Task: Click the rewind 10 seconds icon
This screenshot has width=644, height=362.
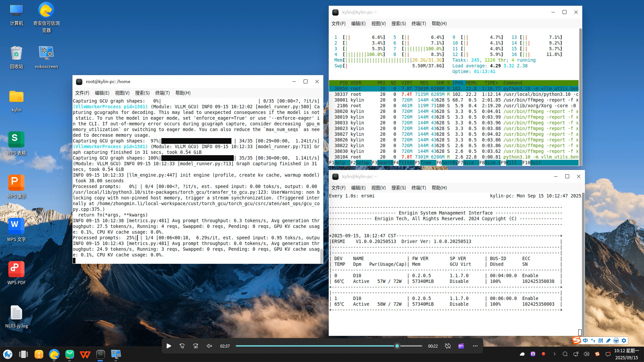Action: tap(182, 346)
